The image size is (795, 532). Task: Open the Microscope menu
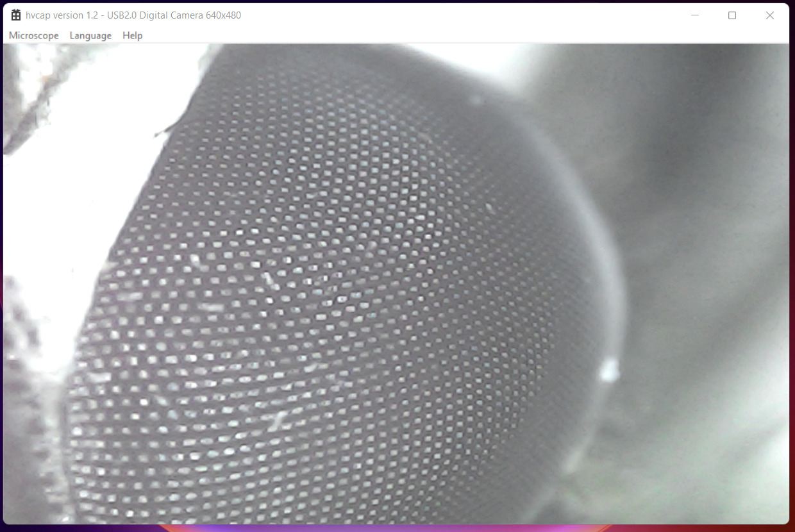click(34, 36)
